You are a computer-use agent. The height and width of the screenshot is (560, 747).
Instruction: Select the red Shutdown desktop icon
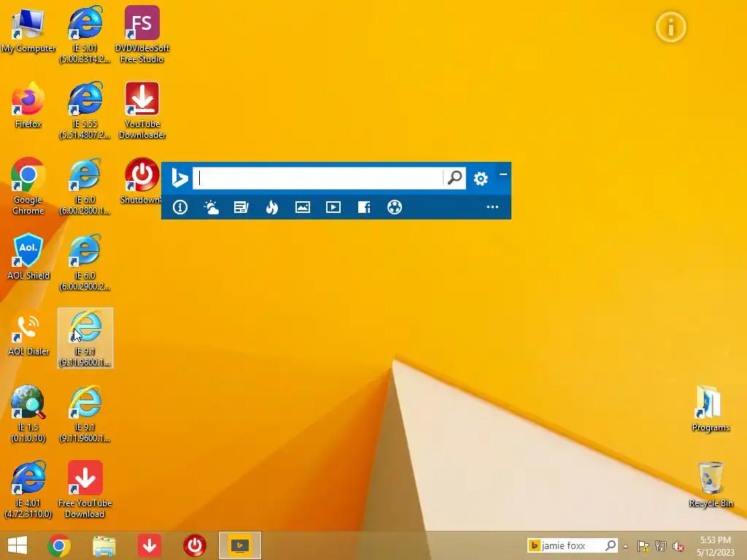pos(141,181)
